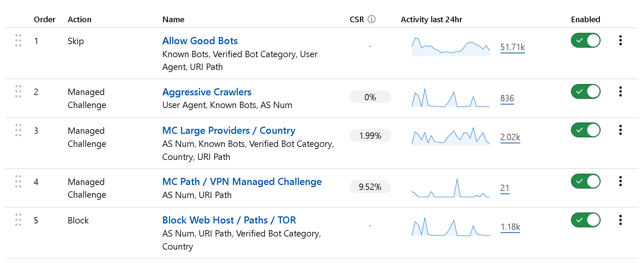
Task: Click drag handle of Aggressive Crawlers rule
Action: point(18,91)
